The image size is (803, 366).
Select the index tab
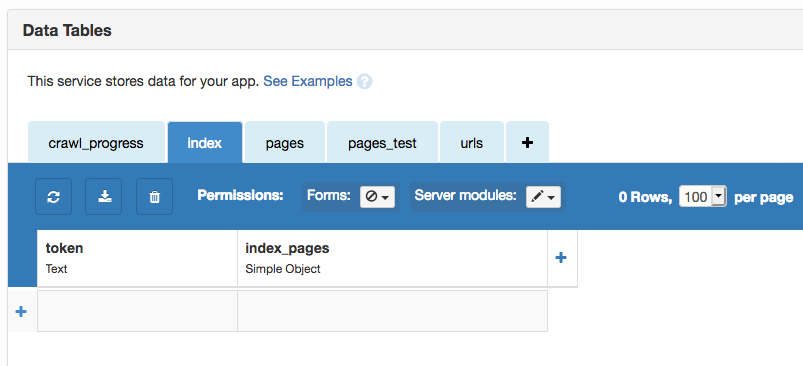[x=205, y=142]
